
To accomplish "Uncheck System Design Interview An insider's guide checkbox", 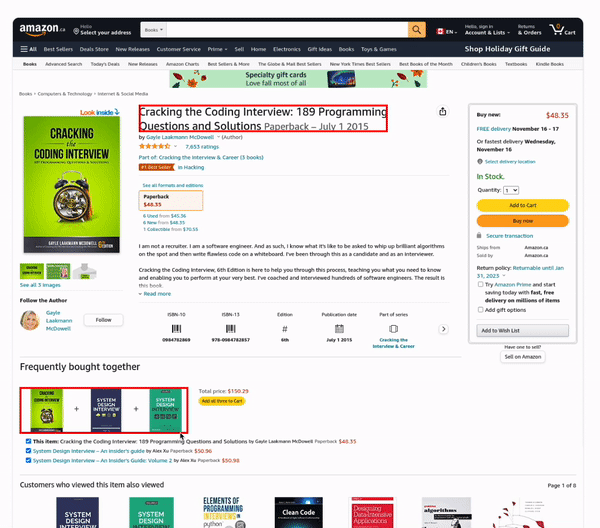I will coord(28,451).
